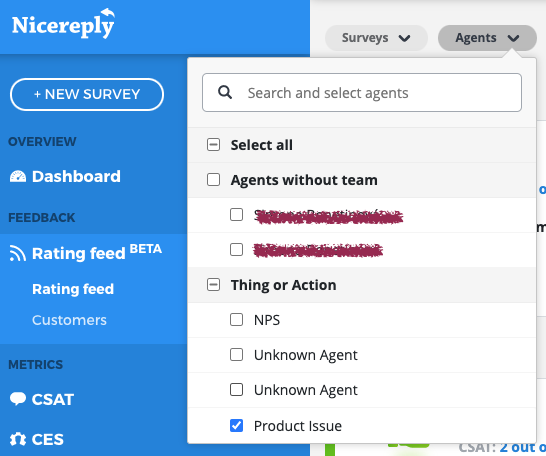Click the Nicereply logo
Viewport: 546px width, 456px height.
pos(63,23)
